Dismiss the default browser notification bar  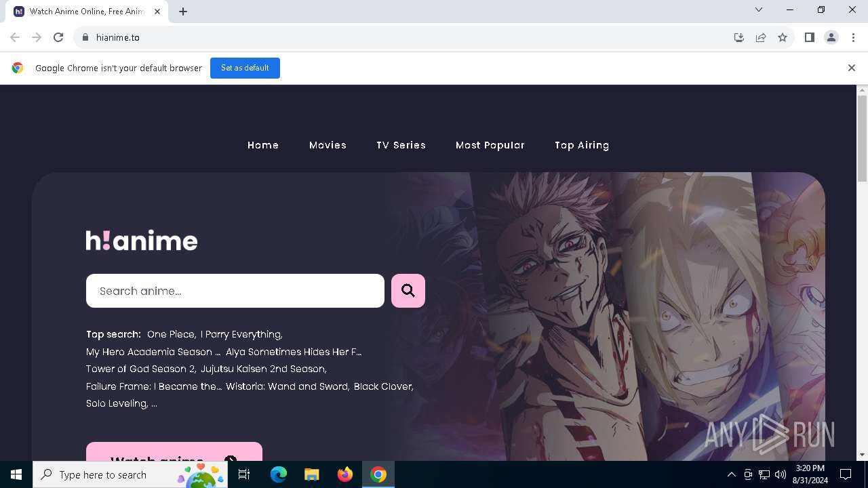(x=852, y=68)
